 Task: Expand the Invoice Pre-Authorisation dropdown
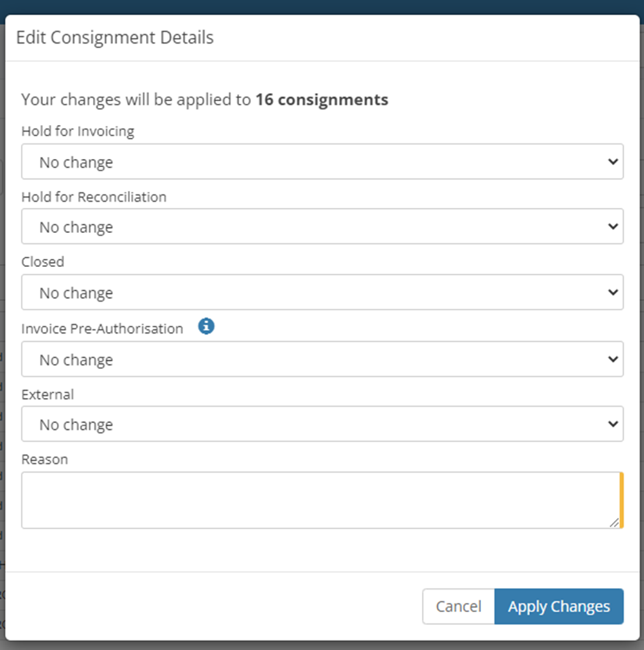click(x=322, y=360)
